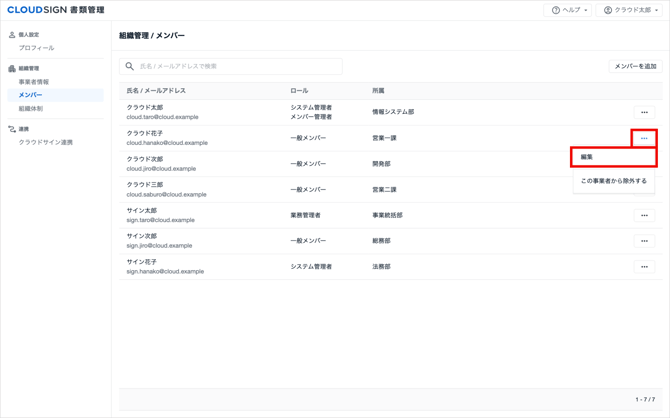The height and width of the screenshot is (418, 670).
Task: Open the ヘルプ dropdown menu
Action: coord(567,10)
